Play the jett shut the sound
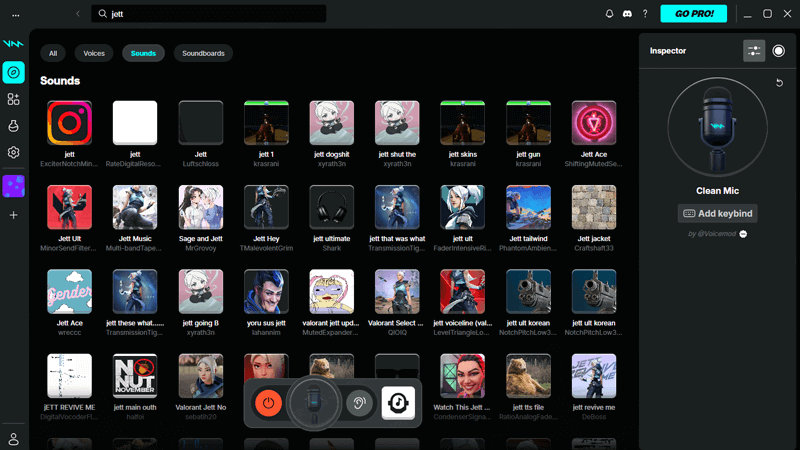This screenshot has width=800, height=450. (397, 123)
